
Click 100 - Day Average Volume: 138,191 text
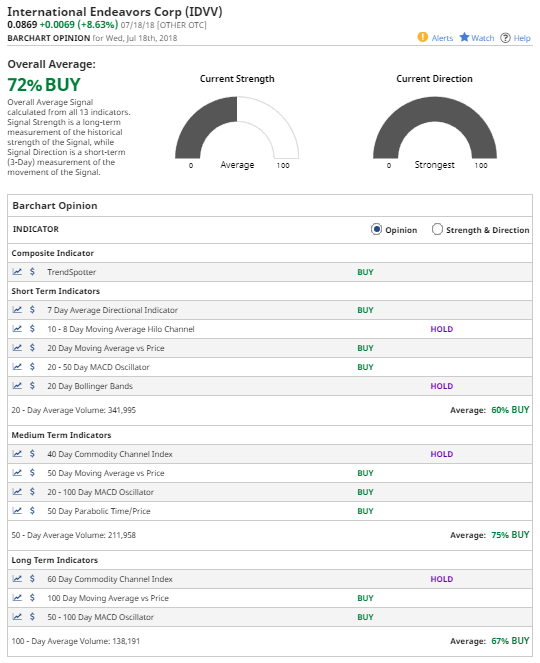click(x=76, y=641)
